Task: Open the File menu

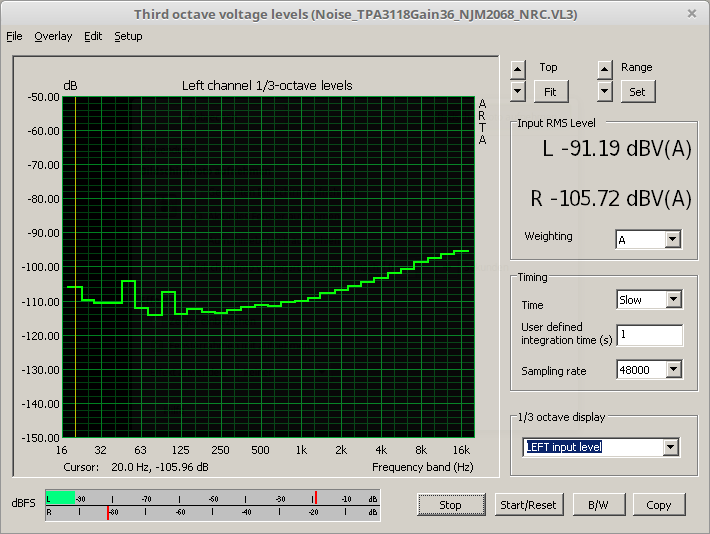Action: tap(14, 36)
